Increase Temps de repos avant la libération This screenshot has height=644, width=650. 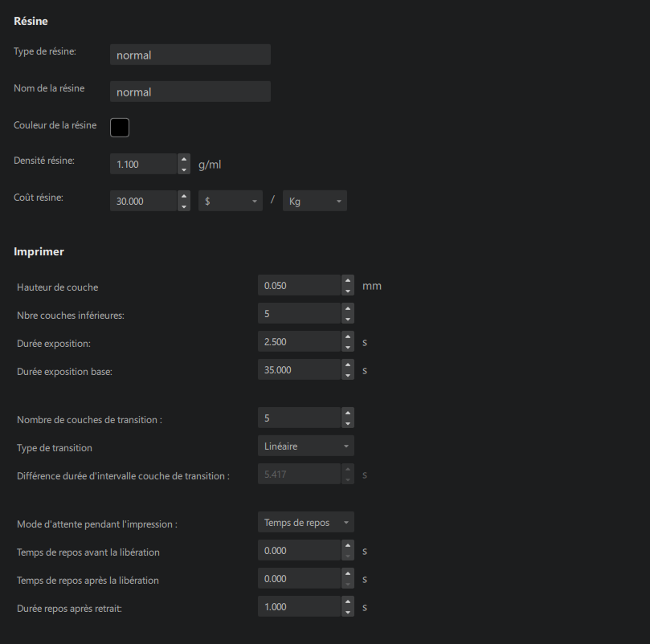pyautogui.click(x=348, y=545)
